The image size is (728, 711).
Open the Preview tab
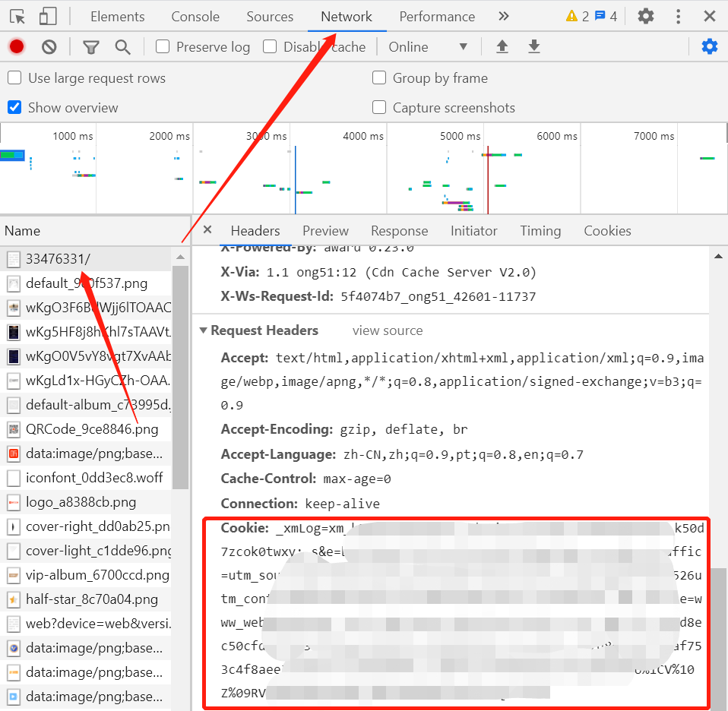(325, 231)
